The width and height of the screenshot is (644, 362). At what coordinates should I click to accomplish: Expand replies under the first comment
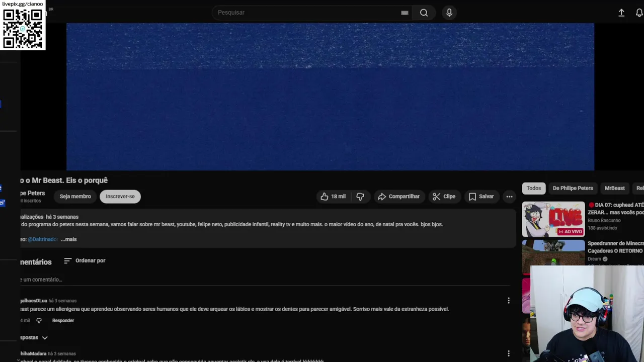34,338
